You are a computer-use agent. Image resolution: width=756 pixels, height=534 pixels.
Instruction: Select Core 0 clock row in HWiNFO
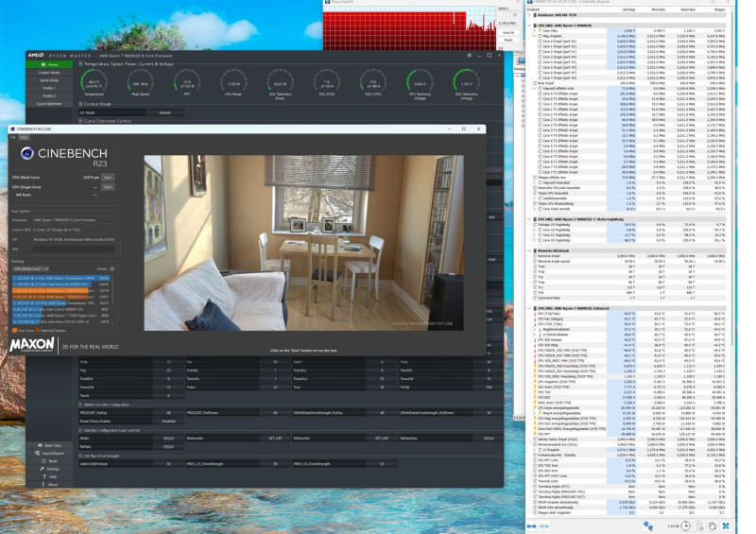click(628, 41)
